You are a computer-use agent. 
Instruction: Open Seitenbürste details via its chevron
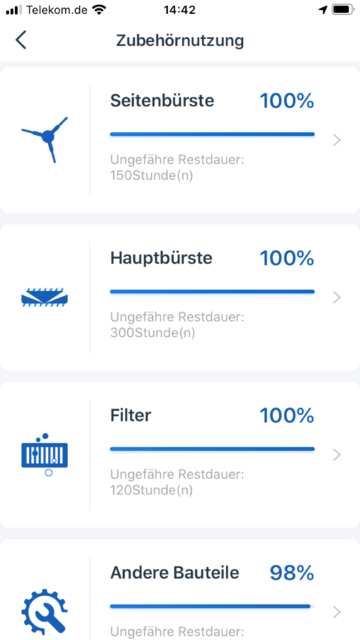[337, 140]
